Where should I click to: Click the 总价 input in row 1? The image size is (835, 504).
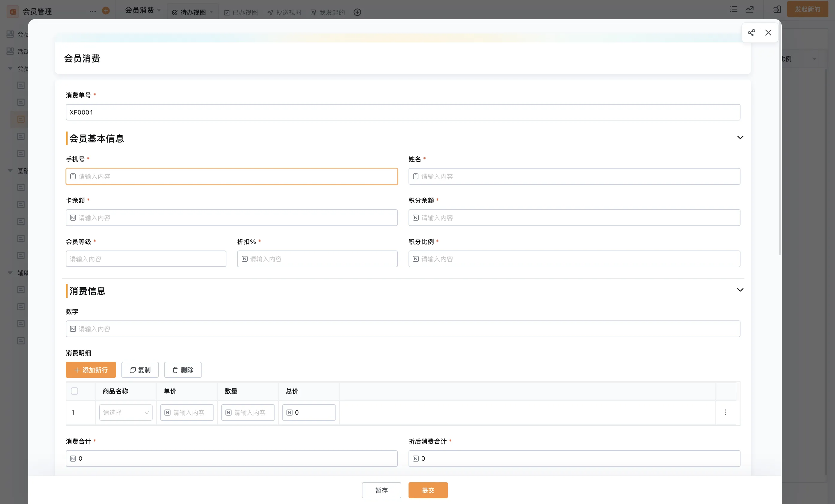(x=309, y=413)
